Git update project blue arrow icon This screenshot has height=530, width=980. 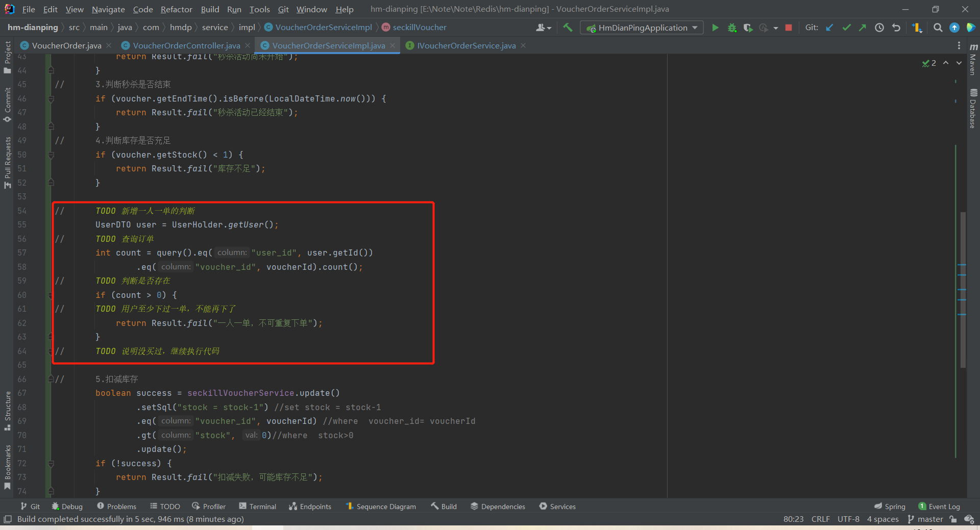pyautogui.click(x=829, y=28)
